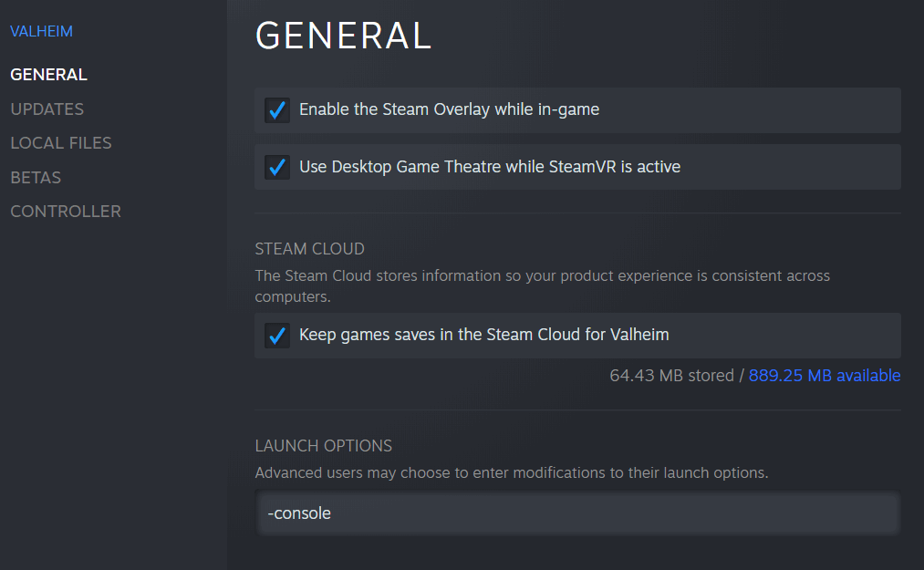Click the large GENERAL page title

click(x=343, y=36)
